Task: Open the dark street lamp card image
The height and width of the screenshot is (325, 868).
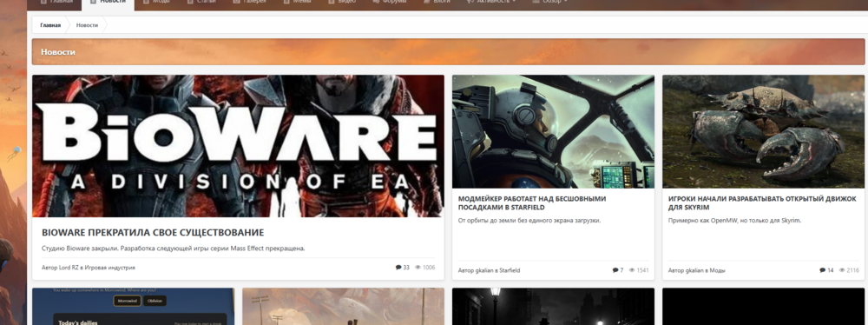Action: click(x=553, y=306)
